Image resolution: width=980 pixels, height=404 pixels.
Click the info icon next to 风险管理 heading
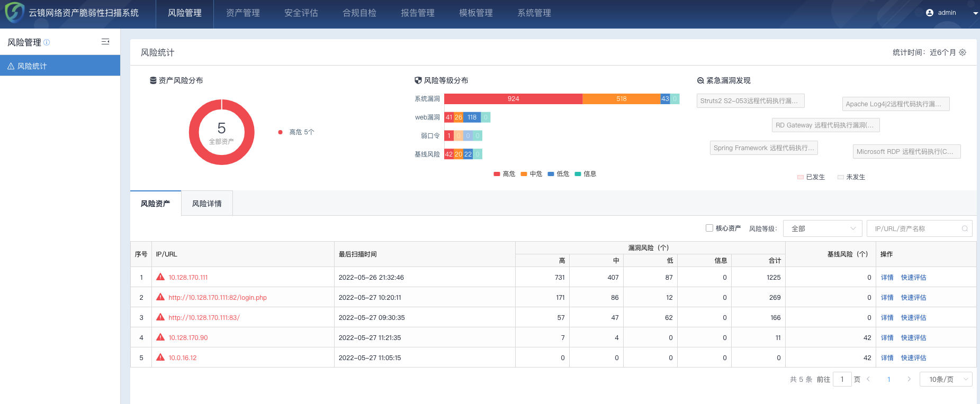(x=47, y=42)
